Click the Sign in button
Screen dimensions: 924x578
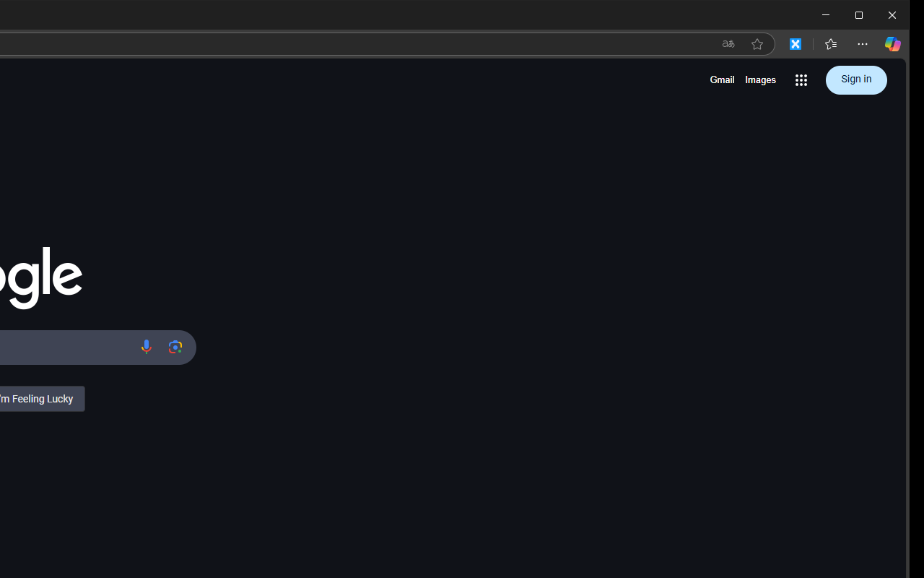click(x=856, y=80)
